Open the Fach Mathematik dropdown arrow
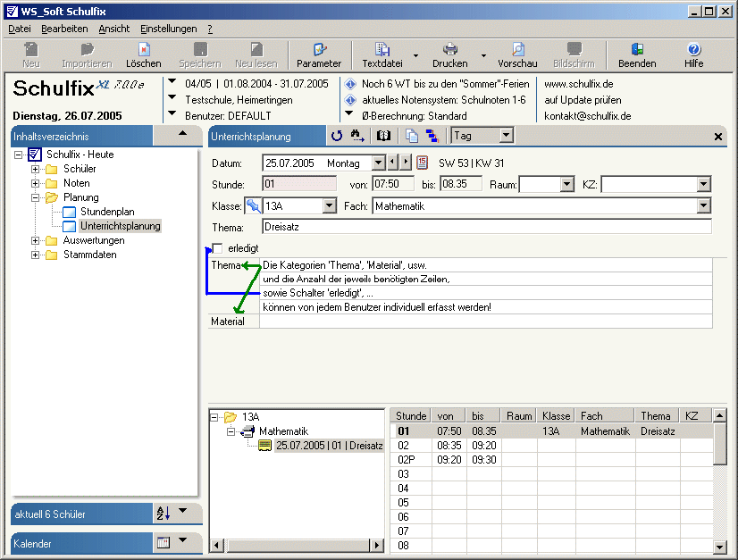The width and height of the screenshot is (738, 560). click(x=704, y=205)
